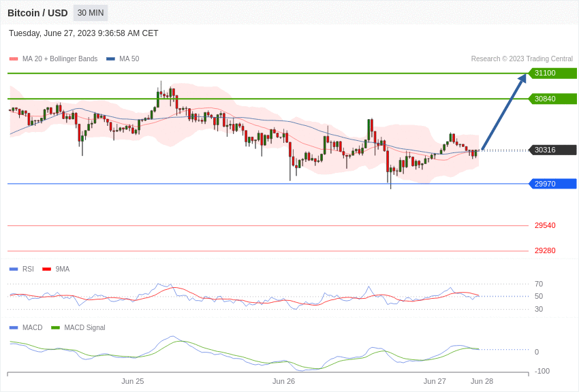Viewport: 579px width, 392px height.
Task: Click the black 30316 current price tag
Action: 552,150
